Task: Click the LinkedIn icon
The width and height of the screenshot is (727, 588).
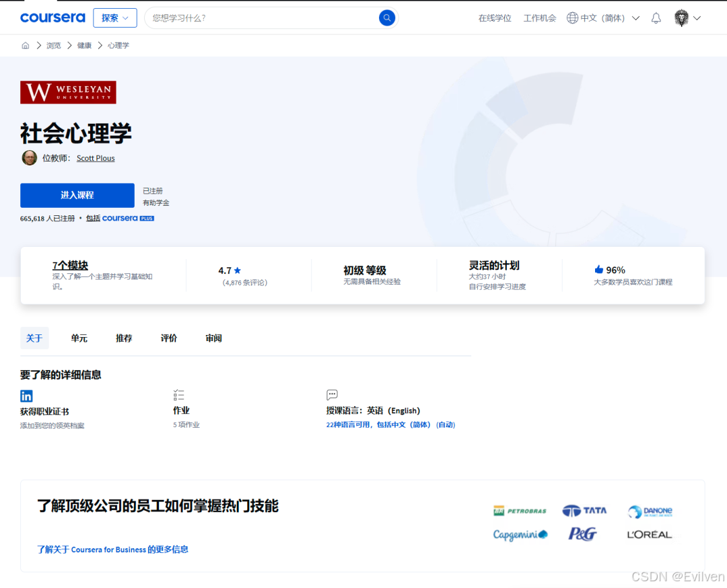Action: point(26,396)
